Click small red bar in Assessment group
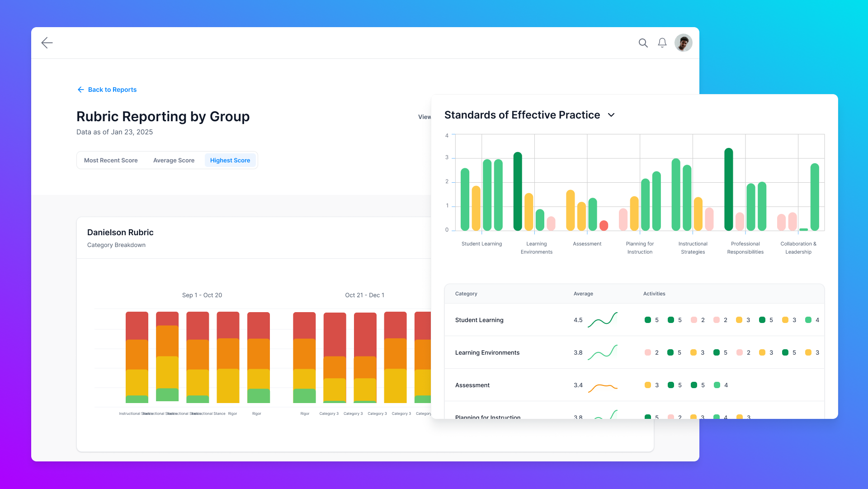Viewport: 868px width, 489px height. pyautogui.click(x=604, y=225)
